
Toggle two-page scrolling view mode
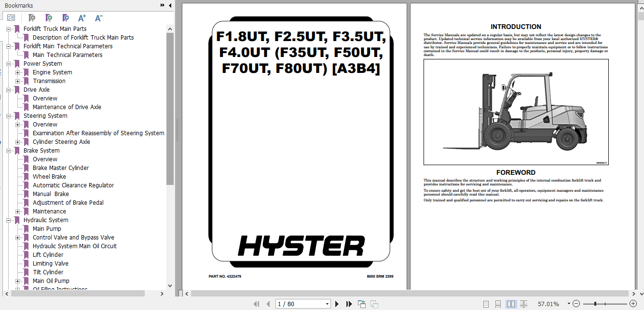[523, 304]
